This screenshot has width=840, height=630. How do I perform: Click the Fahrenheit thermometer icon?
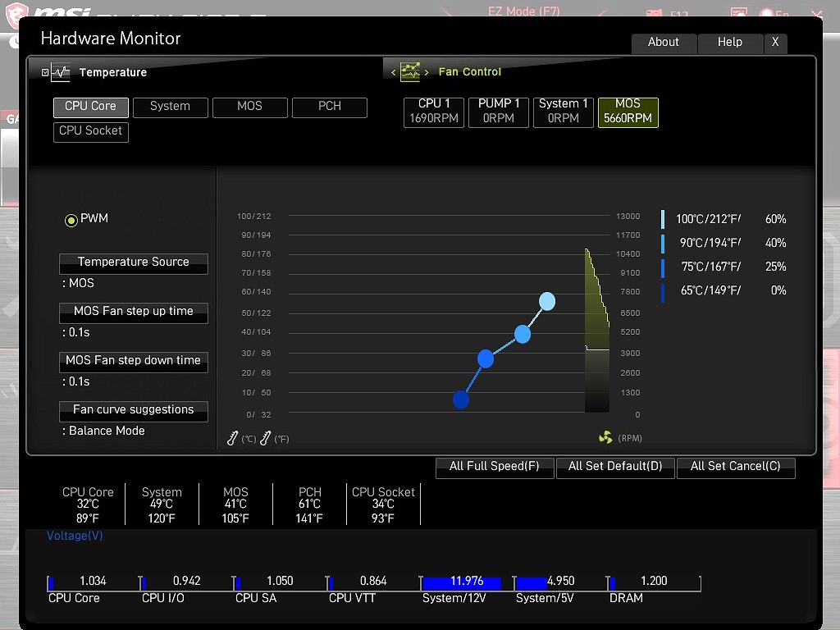(x=265, y=439)
